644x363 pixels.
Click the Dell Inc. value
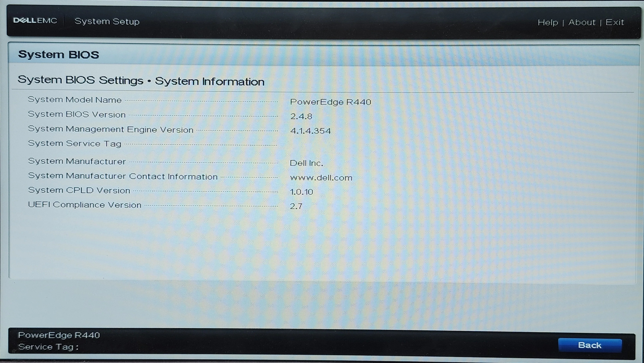click(x=306, y=163)
